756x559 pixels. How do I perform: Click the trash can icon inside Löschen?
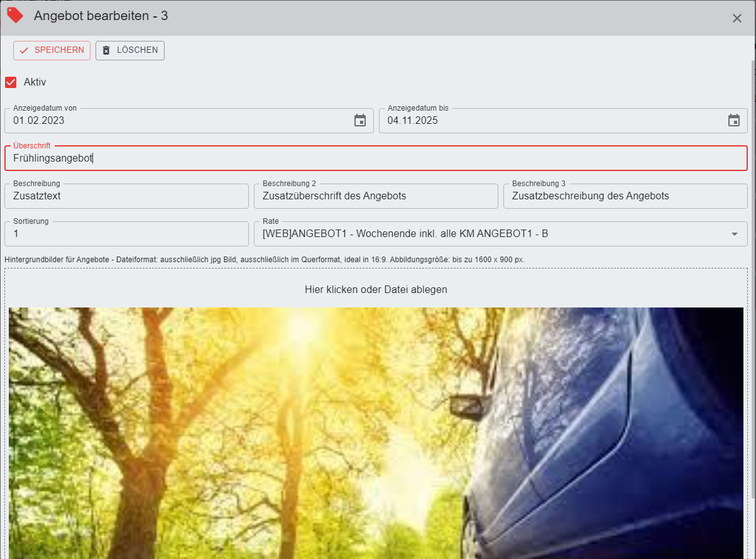(106, 50)
